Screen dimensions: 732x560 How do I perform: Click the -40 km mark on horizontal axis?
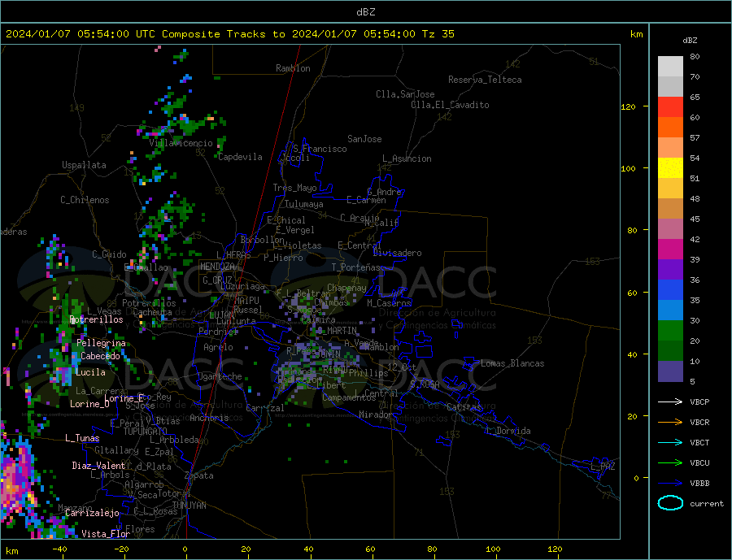point(59,549)
